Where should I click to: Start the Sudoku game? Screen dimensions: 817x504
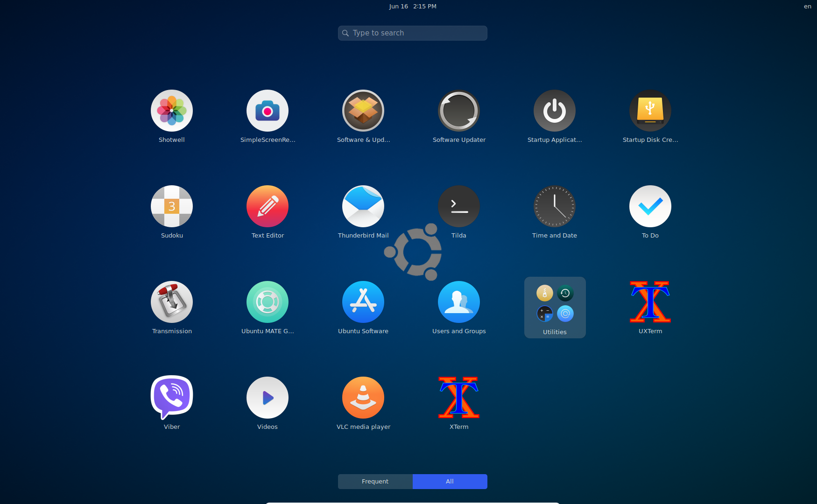click(x=171, y=207)
